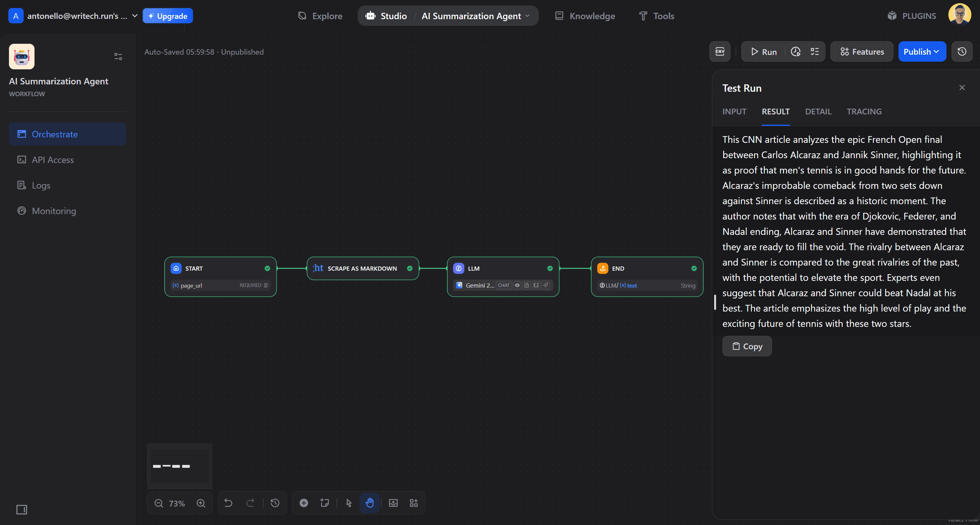
Task: Select the pointer/cursor tool on the canvas
Action: (348, 503)
